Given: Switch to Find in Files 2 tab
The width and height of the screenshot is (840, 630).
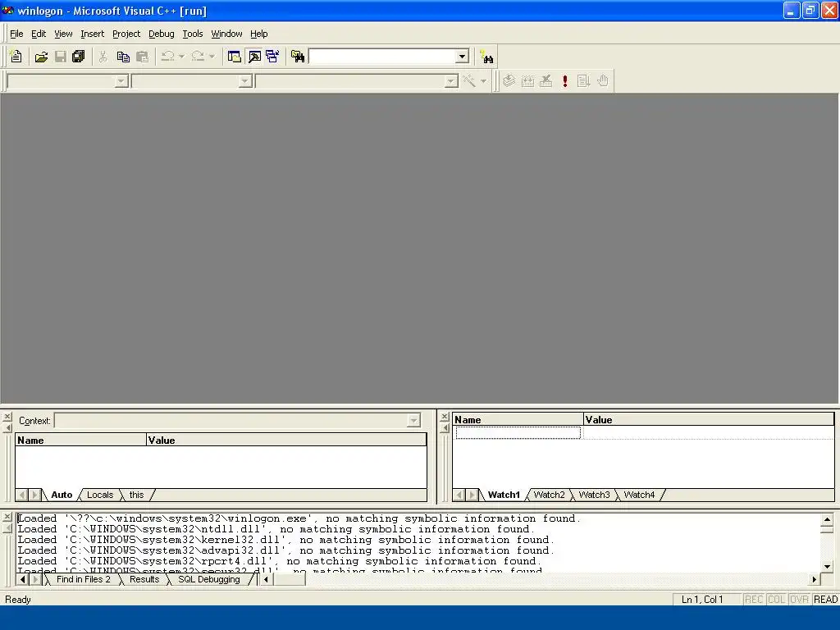Looking at the screenshot, I should (83, 579).
